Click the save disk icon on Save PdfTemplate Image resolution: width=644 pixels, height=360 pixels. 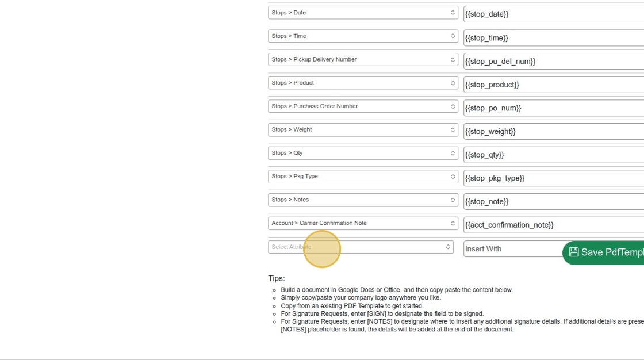coord(574,252)
